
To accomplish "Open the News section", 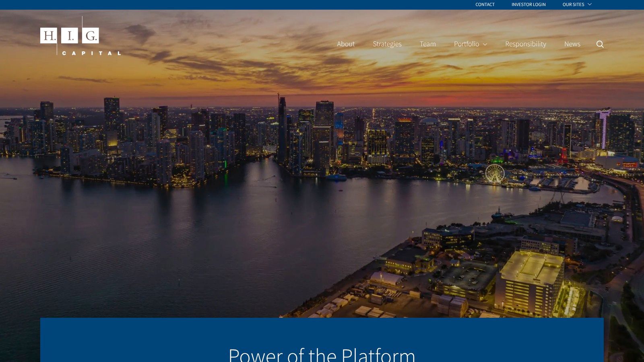I will click(572, 44).
